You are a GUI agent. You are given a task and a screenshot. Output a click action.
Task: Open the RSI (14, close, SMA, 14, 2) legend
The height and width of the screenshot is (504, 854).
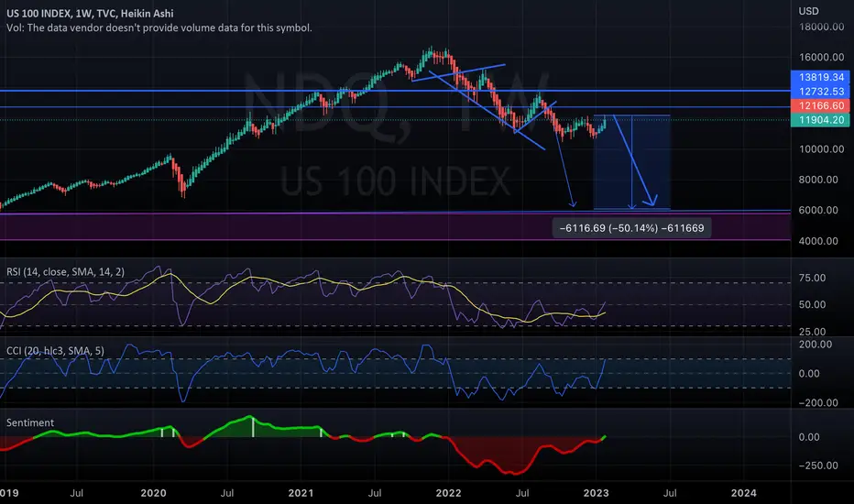[x=65, y=271]
